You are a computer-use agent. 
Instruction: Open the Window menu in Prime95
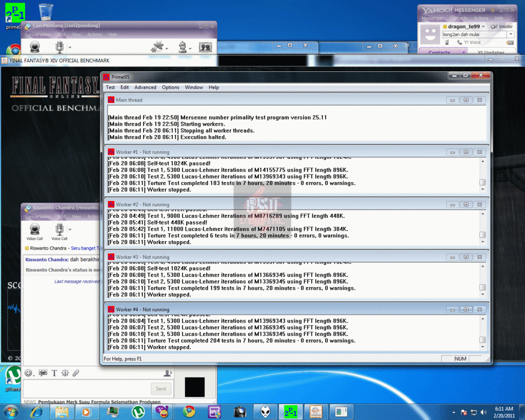194,87
